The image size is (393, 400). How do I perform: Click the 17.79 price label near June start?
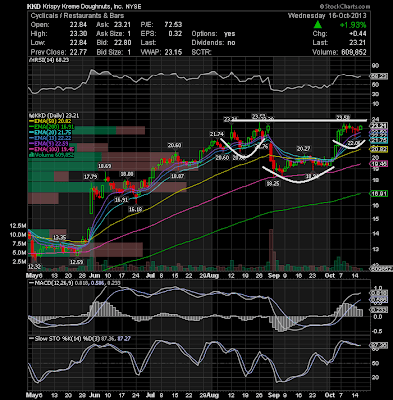click(x=90, y=177)
